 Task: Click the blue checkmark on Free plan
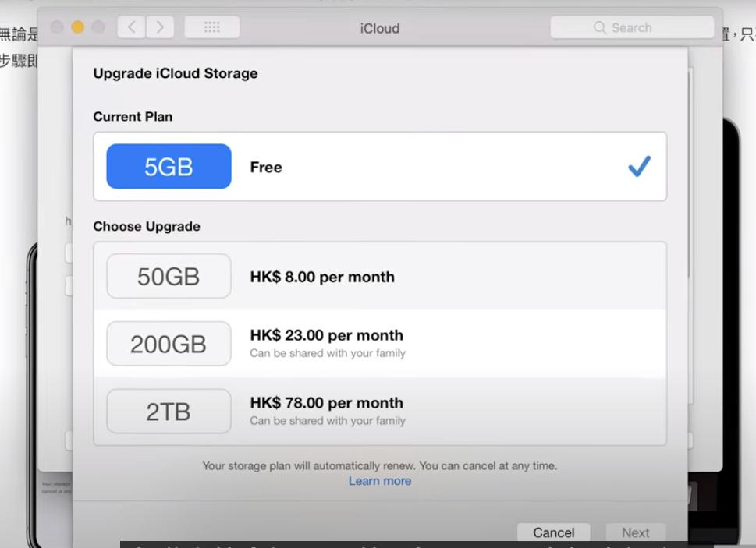click(639, 166)
